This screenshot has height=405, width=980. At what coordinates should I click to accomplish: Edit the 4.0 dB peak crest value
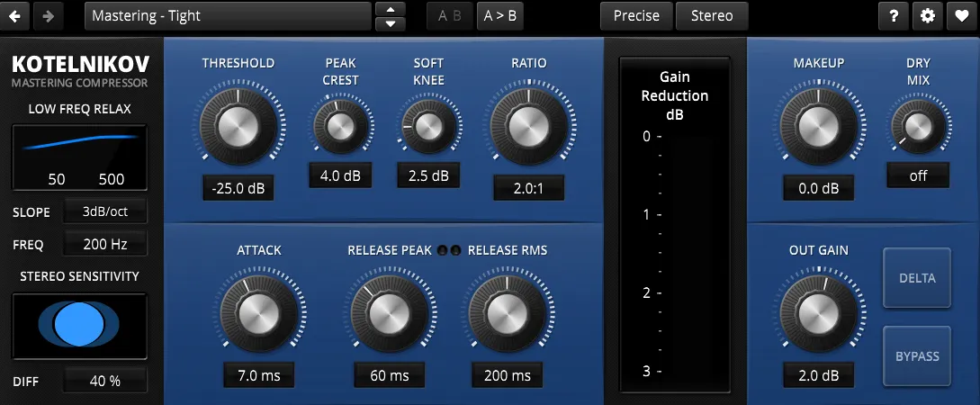point(341,175)
